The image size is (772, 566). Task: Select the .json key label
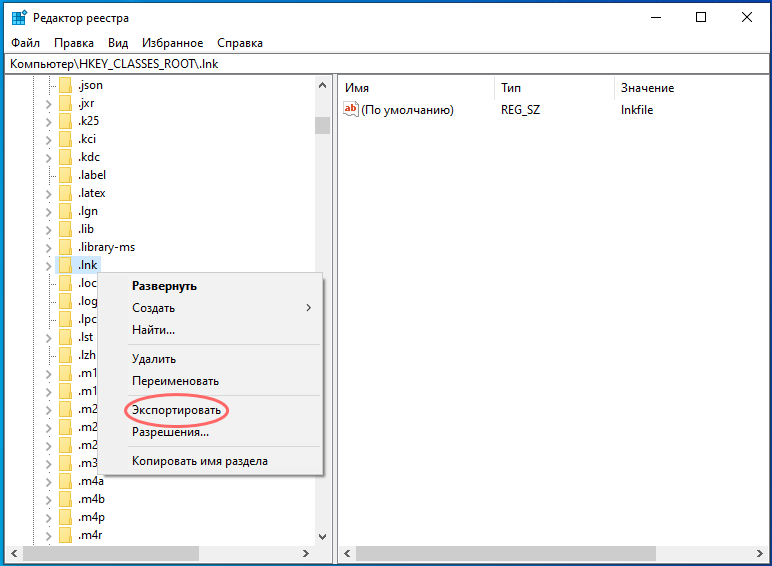pos(90,85)
